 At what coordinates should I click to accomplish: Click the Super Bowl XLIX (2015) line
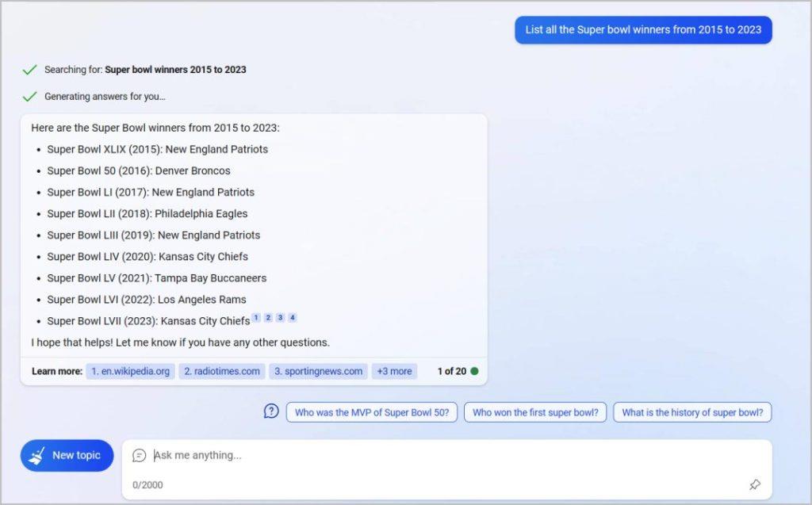coord(158,149)
